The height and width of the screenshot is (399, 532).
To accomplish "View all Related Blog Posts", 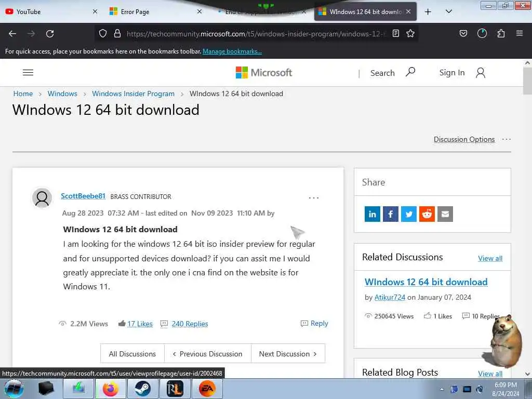I will [x=490, y=374].
